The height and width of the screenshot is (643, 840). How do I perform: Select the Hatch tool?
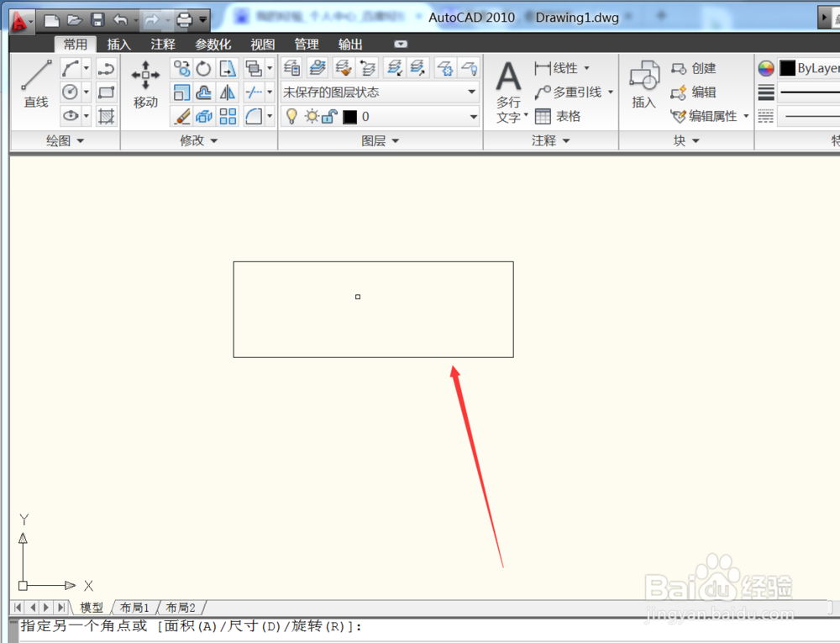[106, 116]
